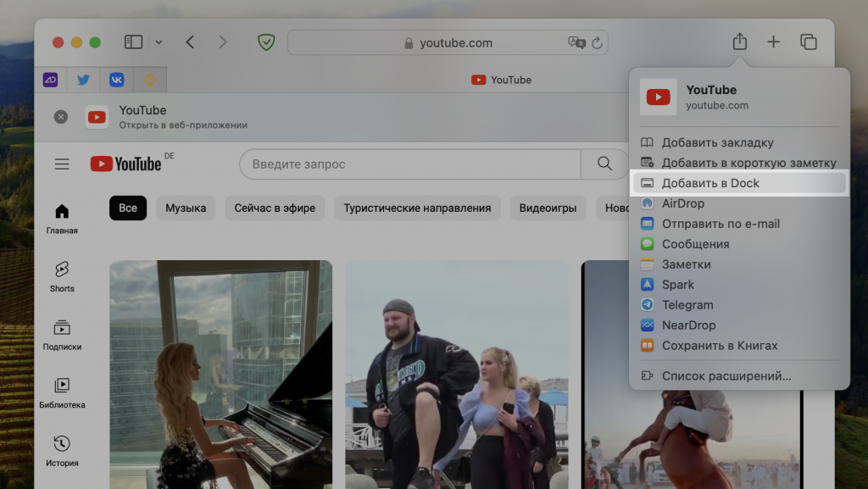Viewport: 868px width, 489px height.
Task: Go forward with the forward arrow
Action: click(223, 42)
